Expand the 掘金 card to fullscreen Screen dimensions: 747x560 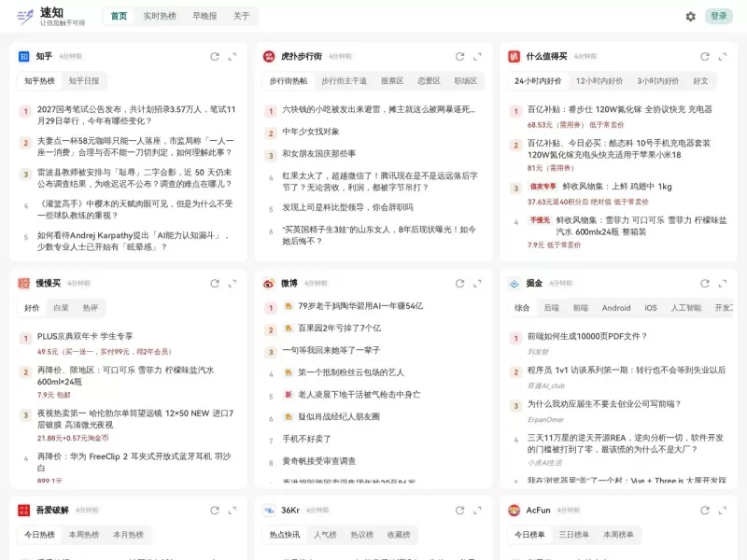tap(723, 284)
